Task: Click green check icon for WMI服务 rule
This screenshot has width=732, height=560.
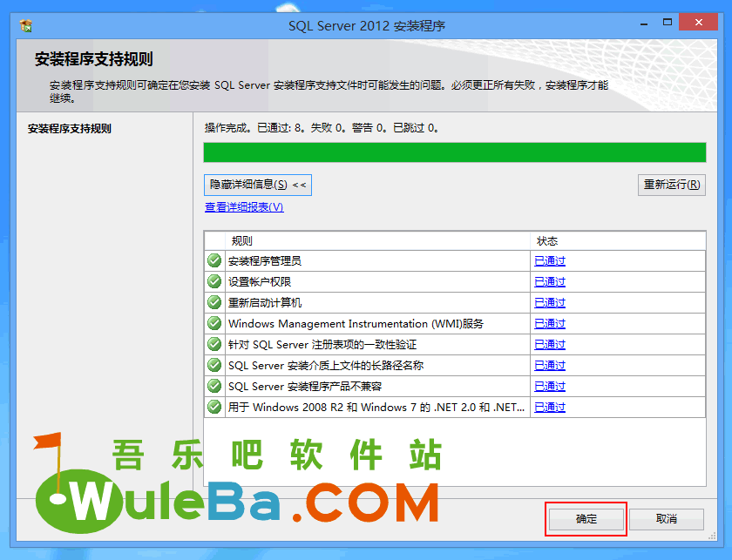Action: pyautogui.click(x=214, y=323)
